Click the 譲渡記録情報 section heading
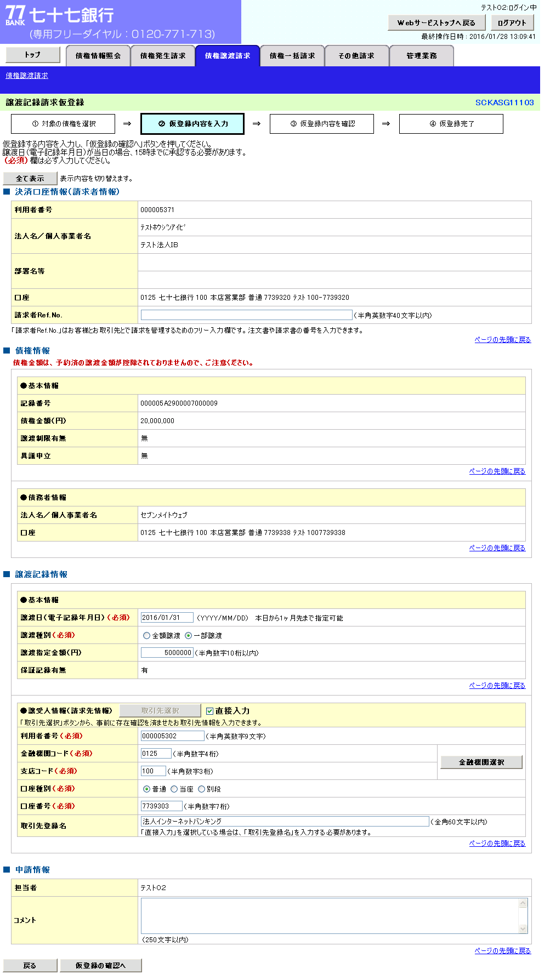The width and height of the screenshot is (550, 980). pos(41,574)
